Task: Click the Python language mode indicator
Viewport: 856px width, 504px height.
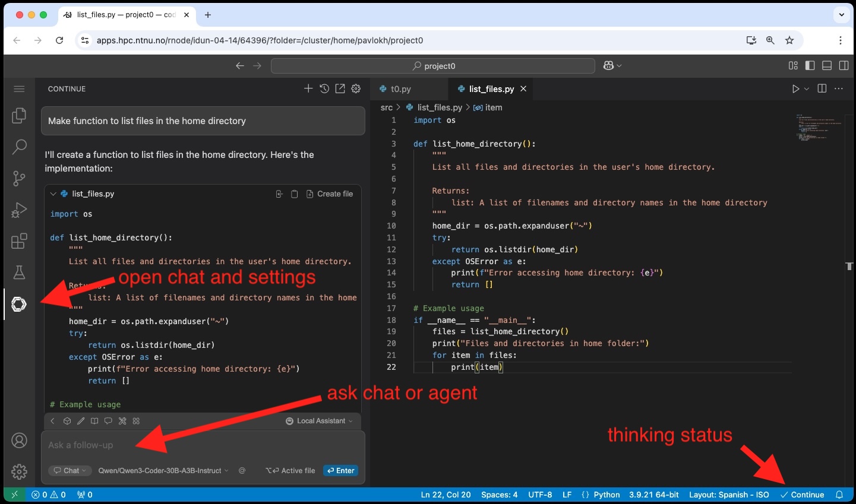Action: [x=607, y=495]
